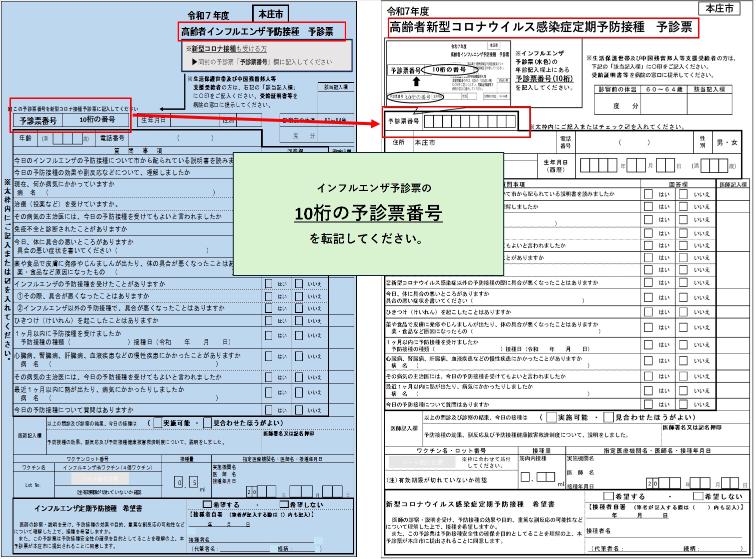
Task: Check はい for ①その際、具合が悪くなった
Action: pyautogui.click(x=269, y=296)
